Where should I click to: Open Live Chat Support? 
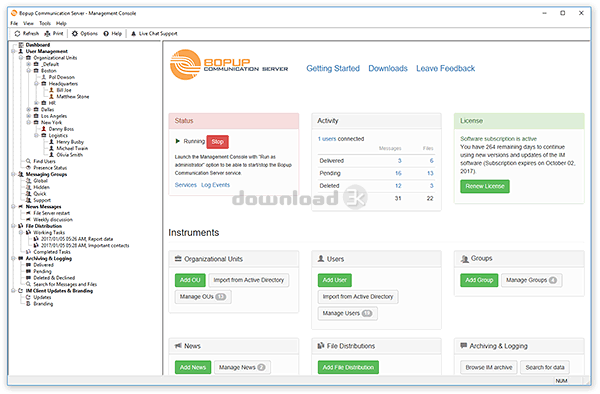[x=154, y=34]
